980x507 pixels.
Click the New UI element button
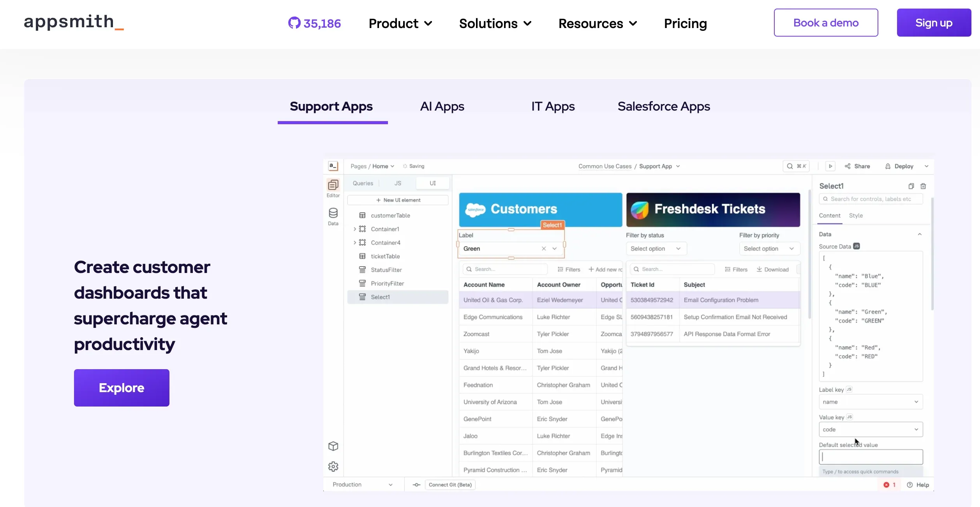point(398,200)
